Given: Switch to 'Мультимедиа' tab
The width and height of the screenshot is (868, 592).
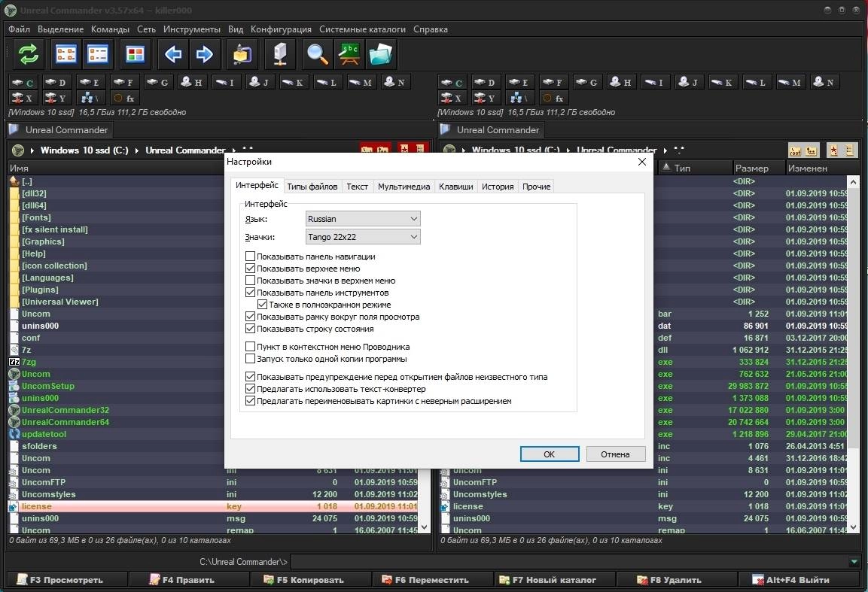Looking at the screenshot, I should pos(404,187).
